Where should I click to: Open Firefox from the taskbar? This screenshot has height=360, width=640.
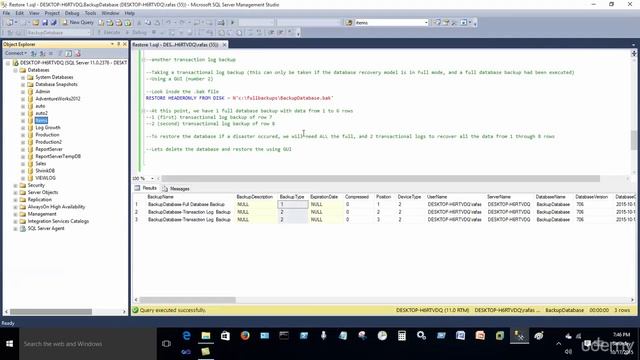[245, 336]
